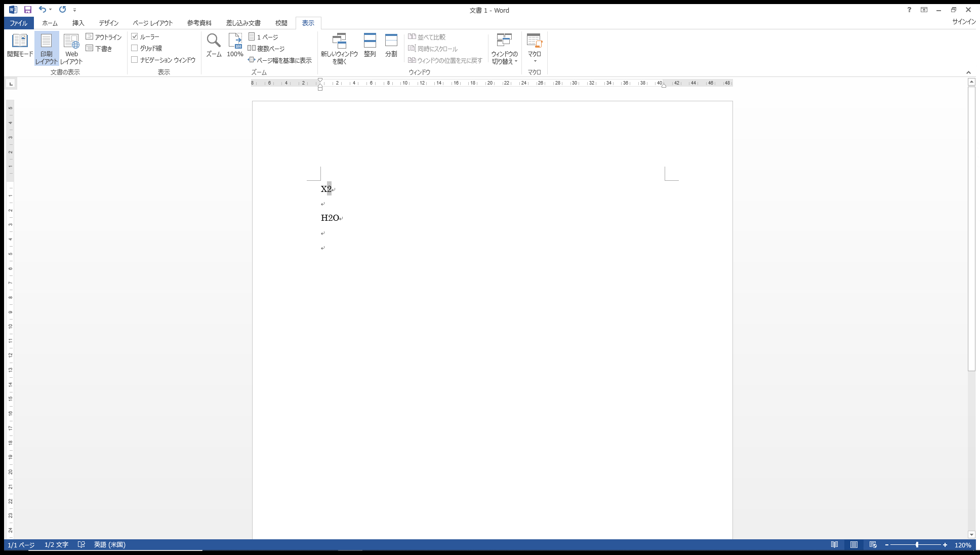Image resolution: width=980 pixels, height=555 pixels.
Task: Save the document with the floppy disk icon
Action: pos(28,10)
